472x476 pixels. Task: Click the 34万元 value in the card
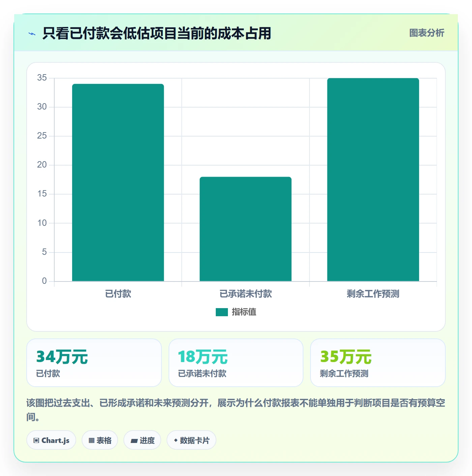(x=62, y=357)
